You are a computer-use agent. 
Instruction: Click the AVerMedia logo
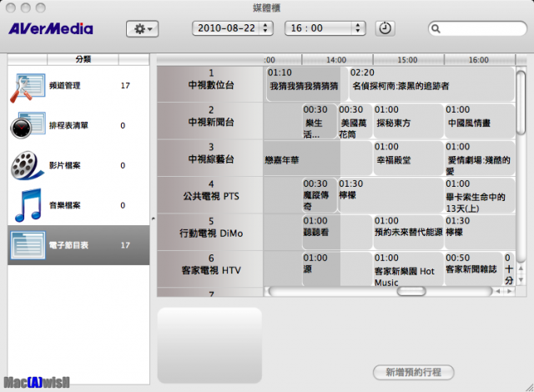pos(51,29)
